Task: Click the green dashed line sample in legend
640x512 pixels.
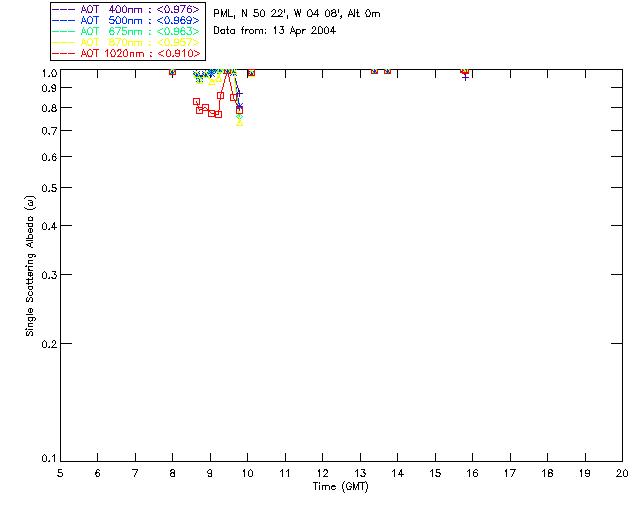Action: point(64,31)
